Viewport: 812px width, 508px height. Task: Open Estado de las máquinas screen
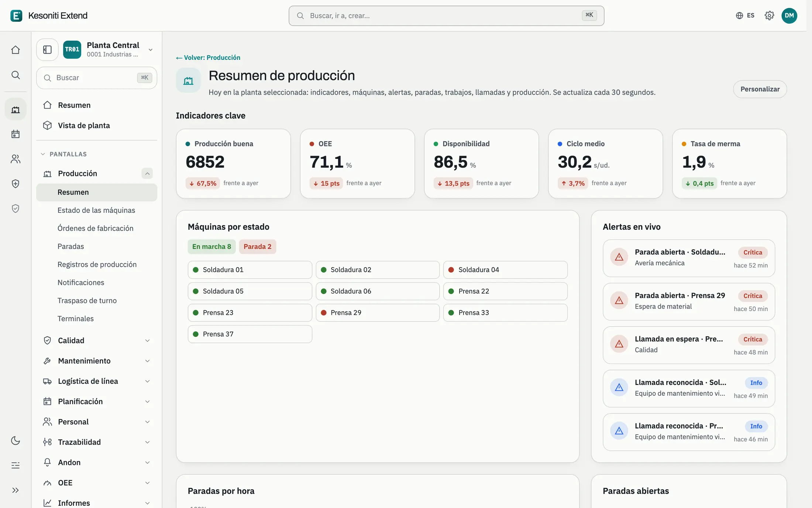97,210
